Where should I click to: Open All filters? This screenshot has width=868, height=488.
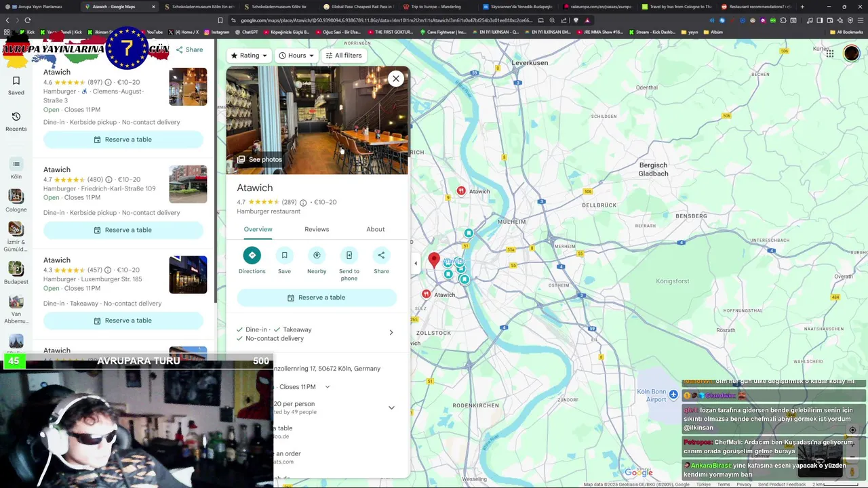(x=343, y=56)
